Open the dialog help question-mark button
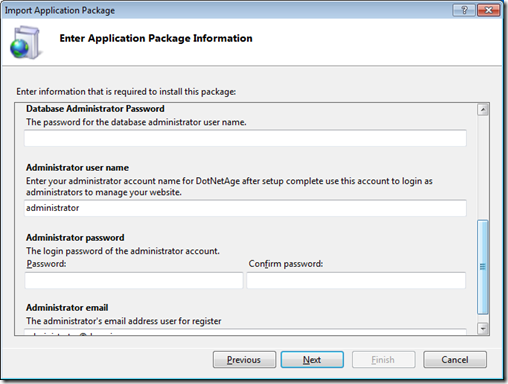508x384 pixels. click(464, 10)
